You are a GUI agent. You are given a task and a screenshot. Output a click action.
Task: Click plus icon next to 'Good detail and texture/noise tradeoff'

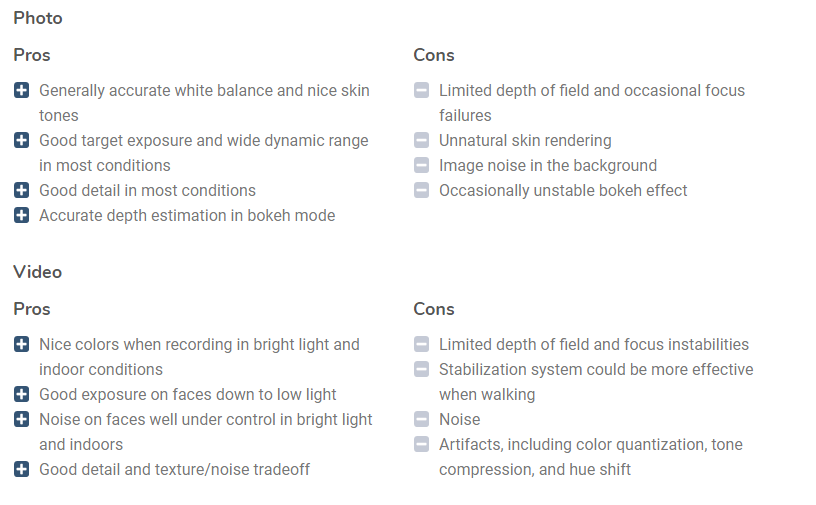(21, 469)
